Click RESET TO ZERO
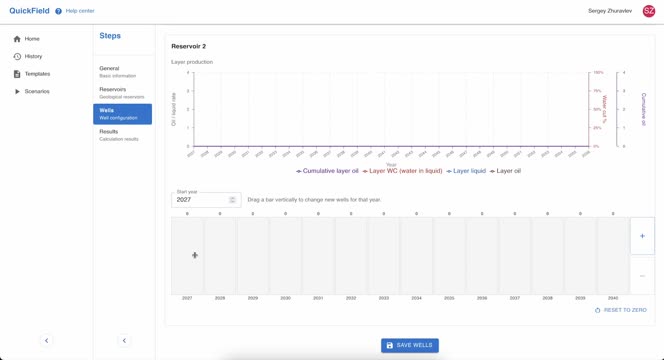Screen dimensions: 664x360 [621, 310]
